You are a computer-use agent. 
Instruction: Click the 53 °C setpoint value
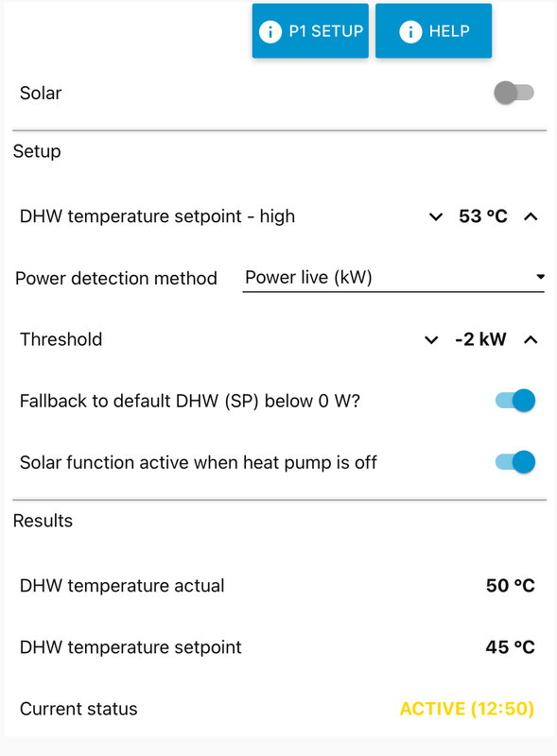(x=483, y=216)
